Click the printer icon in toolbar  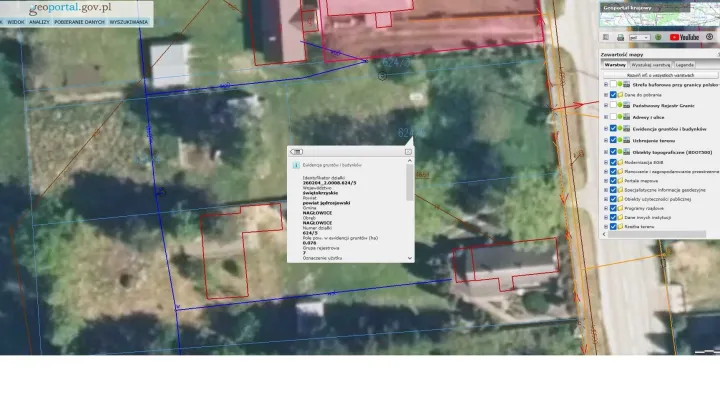pyautogui.click(x=620, y=37)
